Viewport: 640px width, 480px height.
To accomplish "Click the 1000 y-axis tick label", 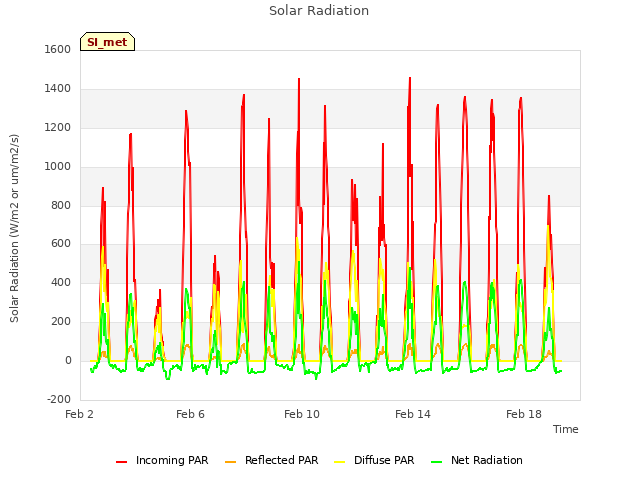I will 58,167.
